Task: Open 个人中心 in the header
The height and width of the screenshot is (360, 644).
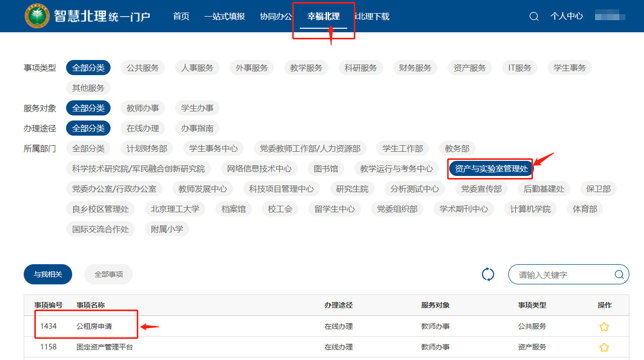Action: pyautogui.click(x=566, y=16)
